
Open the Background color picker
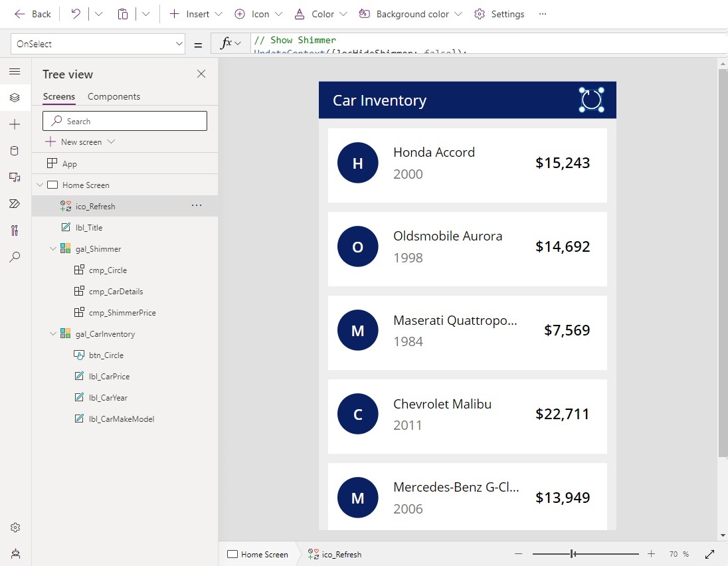tap(412, 14)
